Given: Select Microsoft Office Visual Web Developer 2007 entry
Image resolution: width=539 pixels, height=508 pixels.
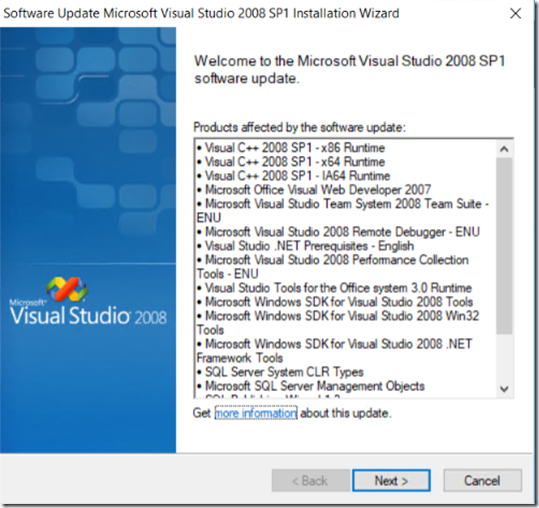Looking at the screenshot, I should (314, 190).
